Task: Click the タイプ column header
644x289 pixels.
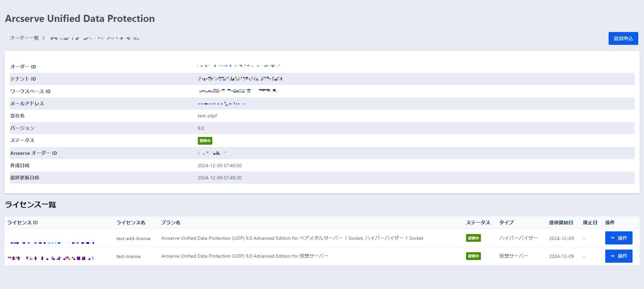Action: click(506, 223)
